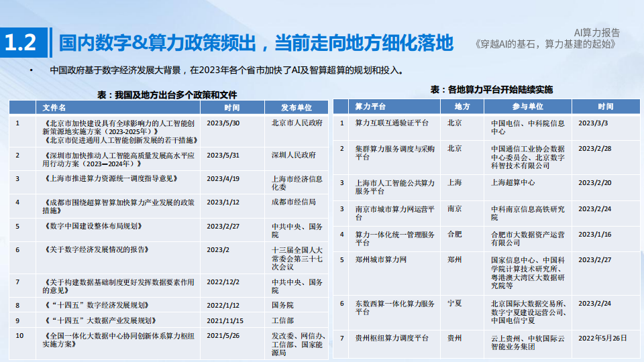644x362 pixels.
Task: Click the date 2021/5/26
Action: tap(223, 336)
